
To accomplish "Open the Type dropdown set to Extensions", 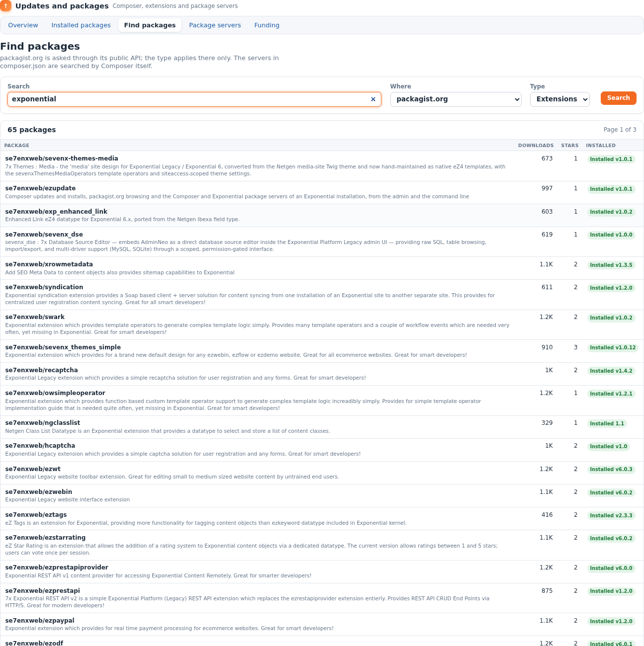I will pos(559,99).
